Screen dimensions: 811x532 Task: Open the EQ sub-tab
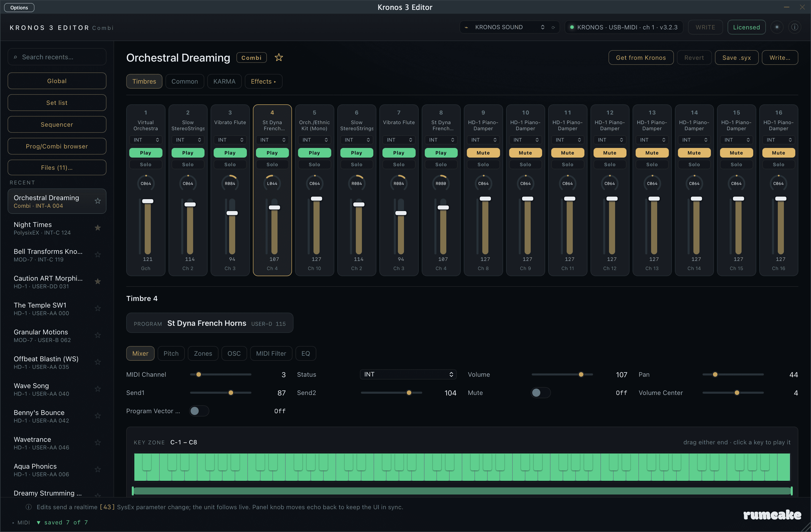click(x=306, y=354)
